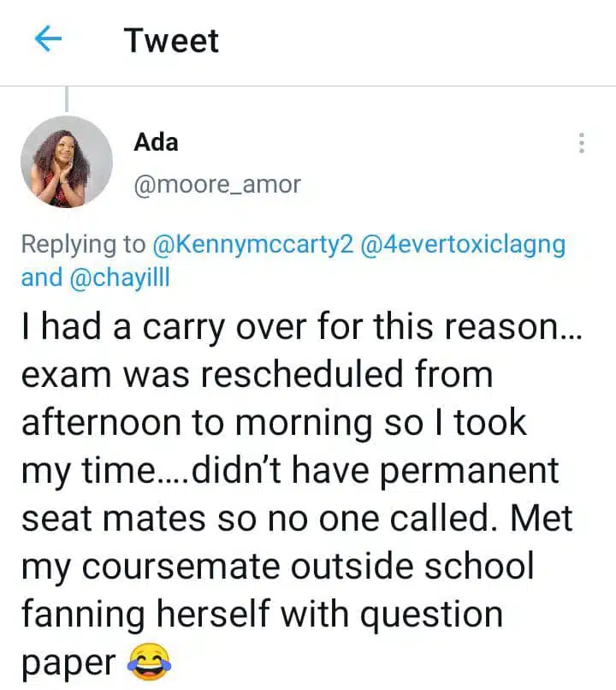Open Ada's profile picture
The image size is (616, 690).
[x=67, y=162]
